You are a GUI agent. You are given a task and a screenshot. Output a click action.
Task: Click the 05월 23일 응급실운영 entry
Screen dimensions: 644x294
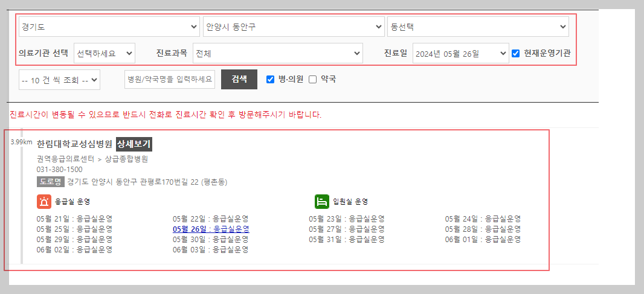[347, 219]
